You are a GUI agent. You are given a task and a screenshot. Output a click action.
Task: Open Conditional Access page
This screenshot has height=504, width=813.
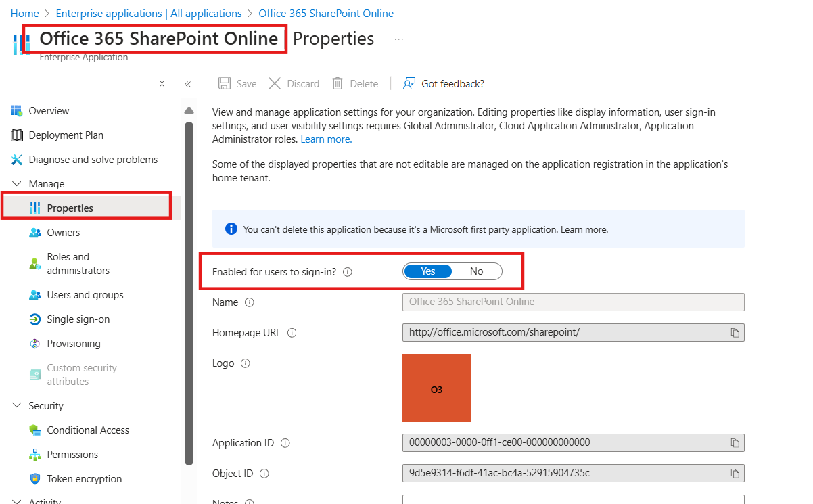tap(88, 430)
